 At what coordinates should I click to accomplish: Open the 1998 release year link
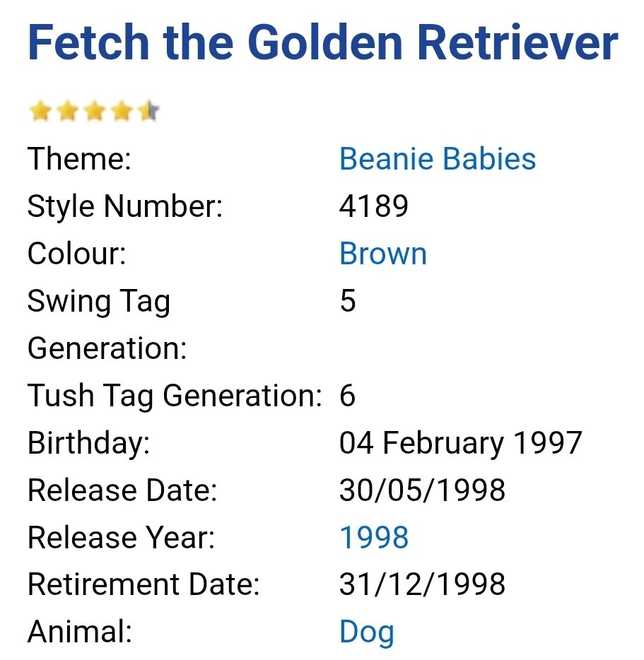374,538
